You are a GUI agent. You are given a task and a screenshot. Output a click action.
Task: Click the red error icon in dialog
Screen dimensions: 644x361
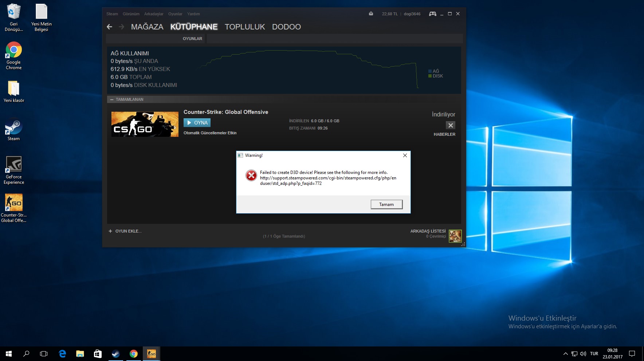251,175
